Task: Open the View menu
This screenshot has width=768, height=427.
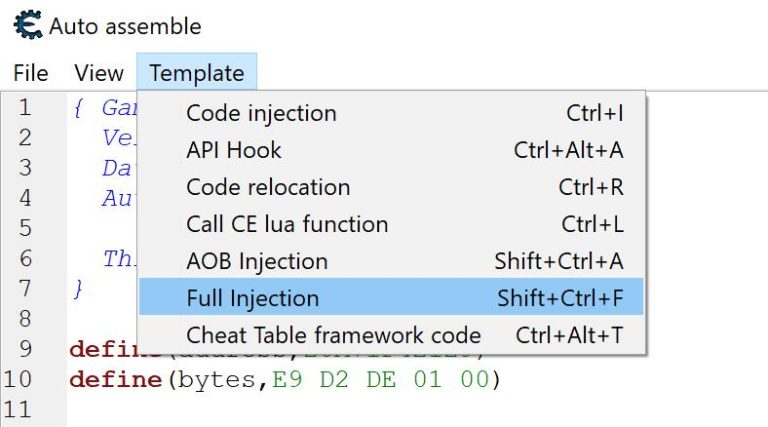Action: [99, 73]
